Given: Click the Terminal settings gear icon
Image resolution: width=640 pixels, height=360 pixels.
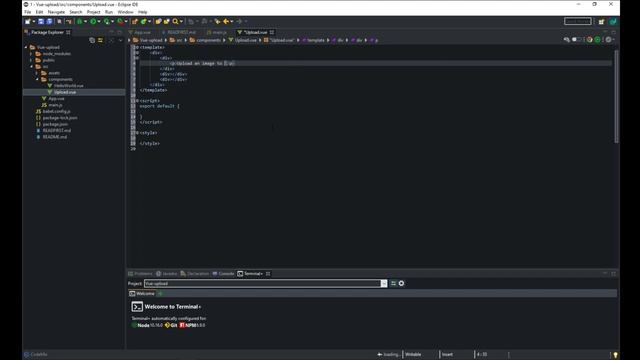Looking at the screenshot, I should 401,283.
